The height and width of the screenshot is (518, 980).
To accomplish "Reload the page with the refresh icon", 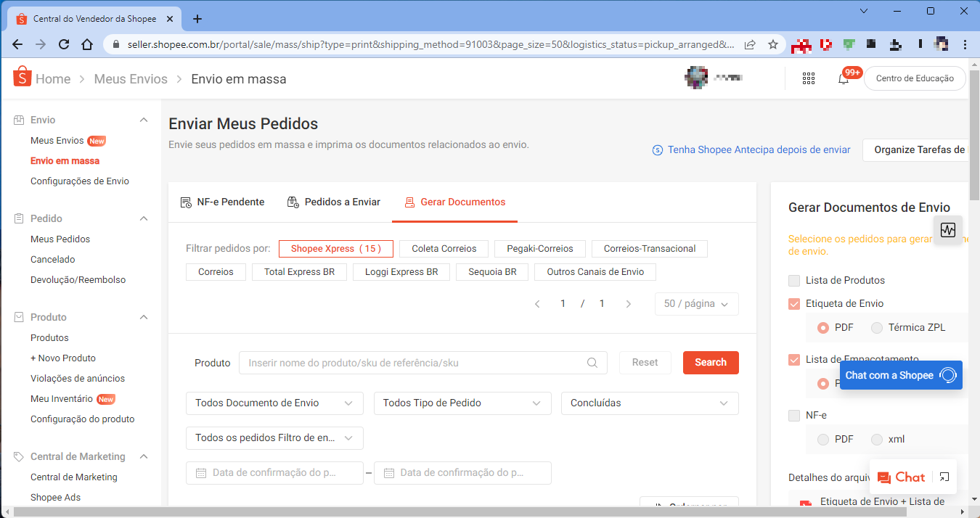I will (64, 44).
